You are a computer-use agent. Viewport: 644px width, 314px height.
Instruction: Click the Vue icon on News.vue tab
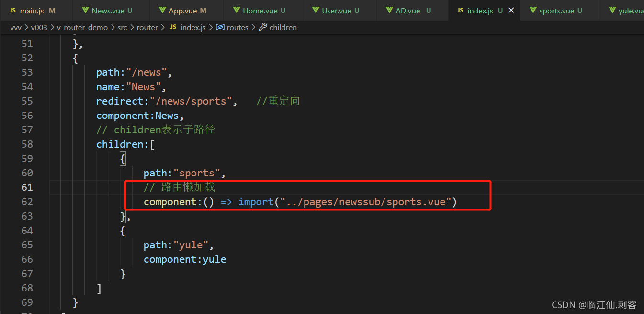click(85, 11)
